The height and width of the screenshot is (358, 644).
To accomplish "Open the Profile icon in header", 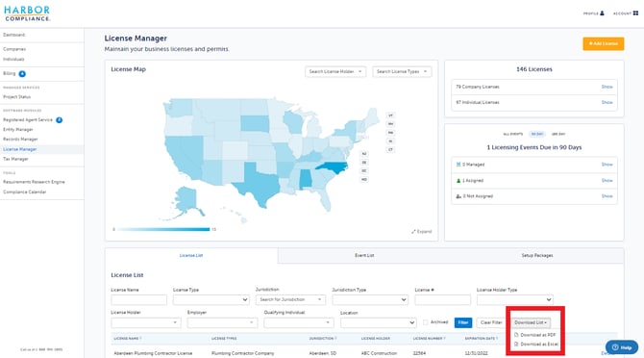I will 602,13.
